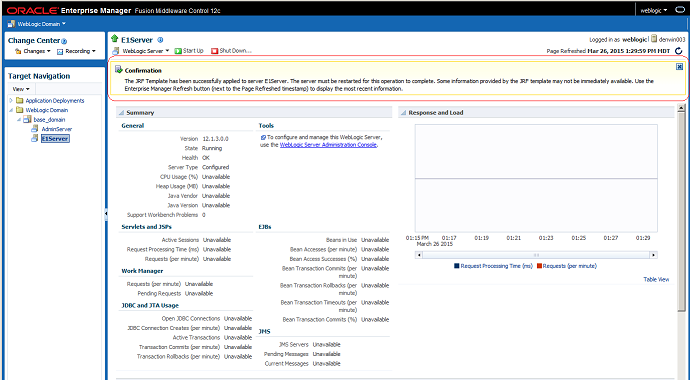Click the green up-arrow status icon by E1Server

pyautogui.click(x=115, y=39)
